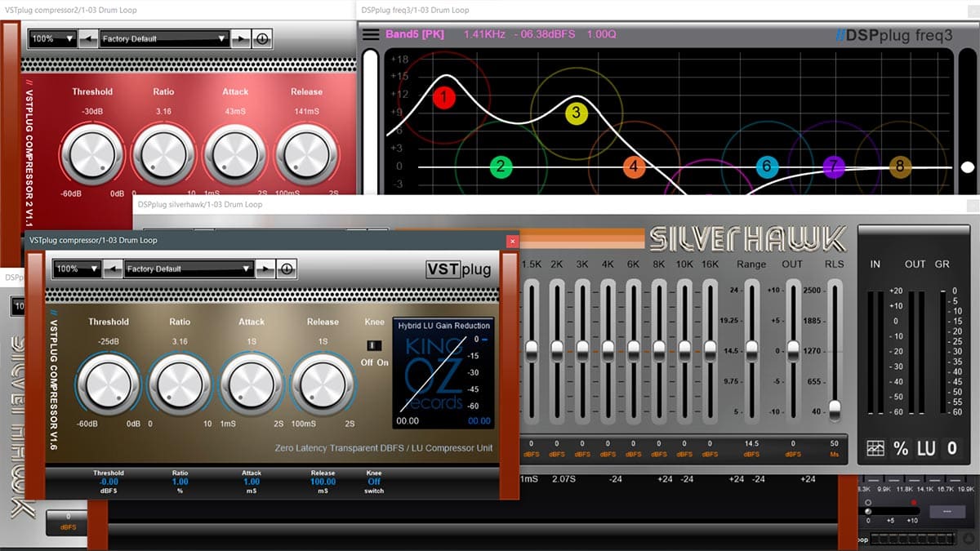This screenshot has width=980, height=551.
Task: Click the power bypass icon in compressor2
Action: point(261,38)
